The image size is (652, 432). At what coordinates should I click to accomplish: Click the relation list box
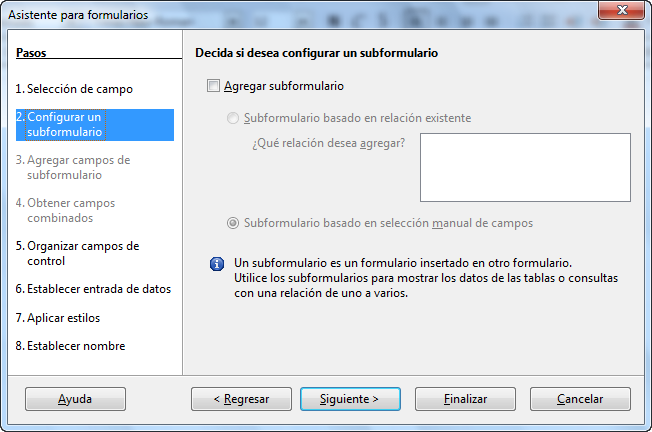coord(525,167)
